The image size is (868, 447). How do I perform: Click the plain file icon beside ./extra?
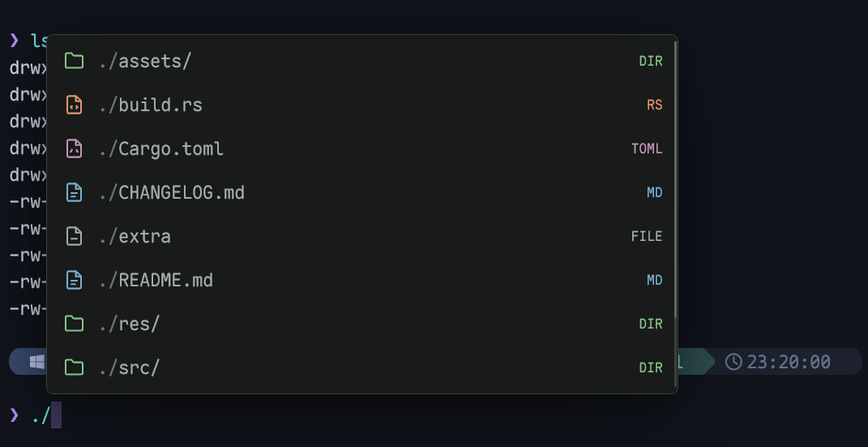74,236
